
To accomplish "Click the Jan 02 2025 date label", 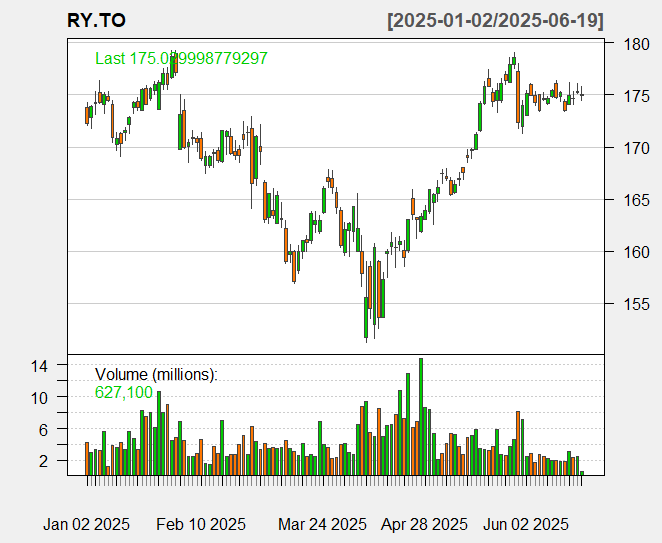I will [87, 524].
